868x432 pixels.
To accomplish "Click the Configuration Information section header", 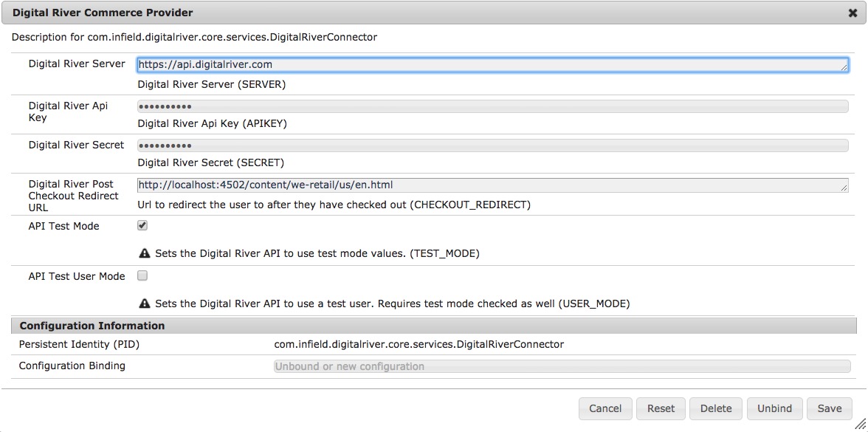I will pos(92,326).
